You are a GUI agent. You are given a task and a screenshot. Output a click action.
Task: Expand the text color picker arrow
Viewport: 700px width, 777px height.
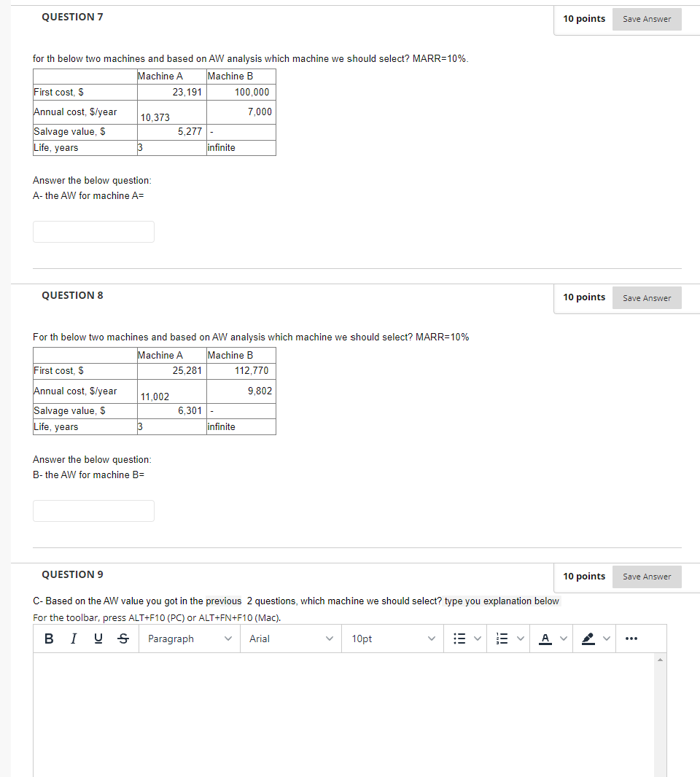[x=564, y=639]
